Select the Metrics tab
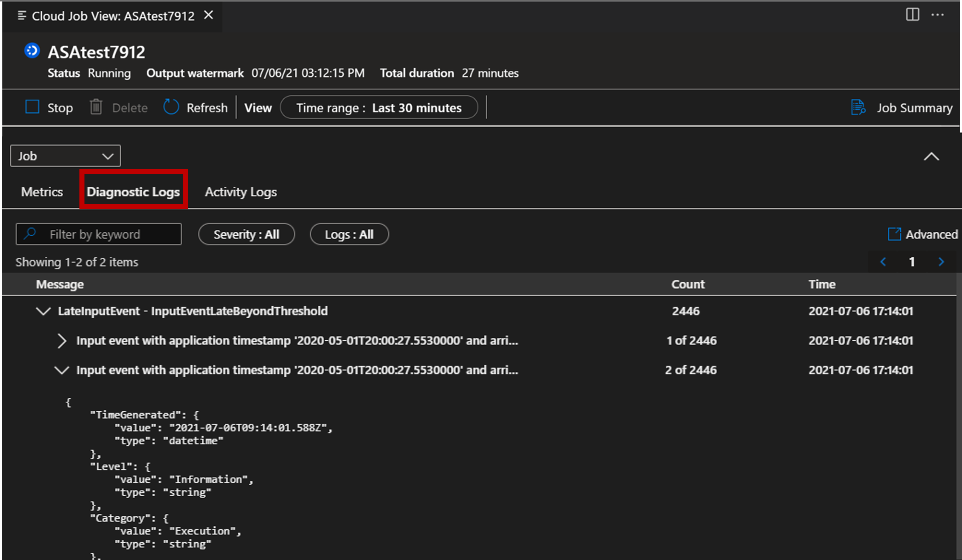The image size is (962, 560). (42, 193)
